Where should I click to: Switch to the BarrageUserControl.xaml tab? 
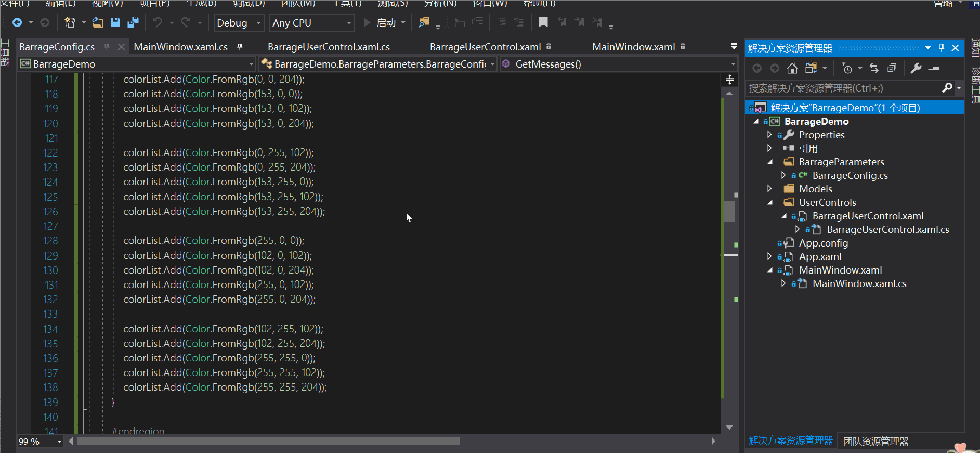[485, 47]
